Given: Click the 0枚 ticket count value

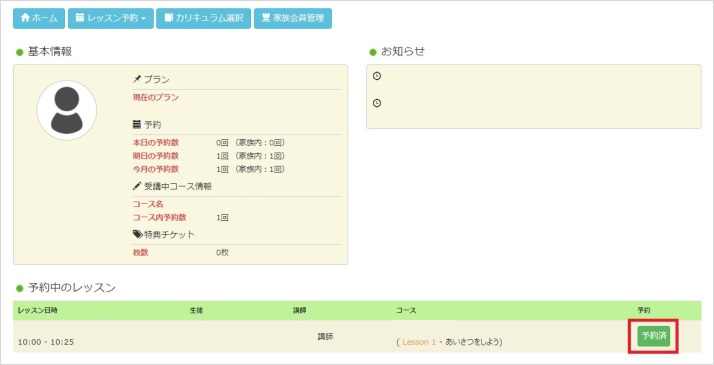Looking at the screenshot, I should [223, 253].
